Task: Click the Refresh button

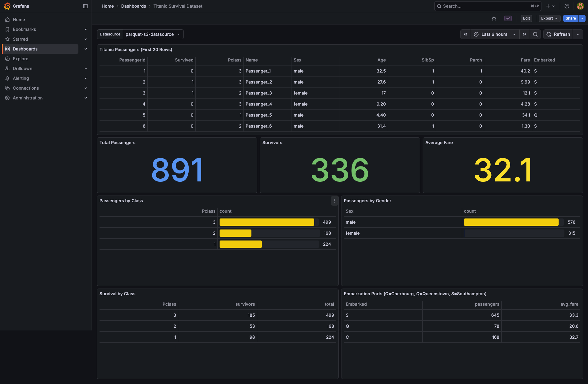Action: (x=558, y=34)
